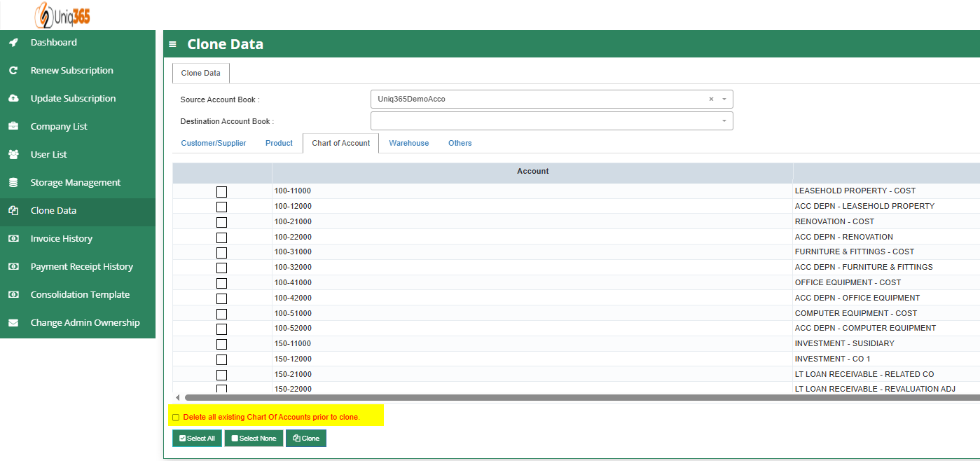Switch to the Others tab
The height and width of the screenshot is (461, 980).
(460, 143)
